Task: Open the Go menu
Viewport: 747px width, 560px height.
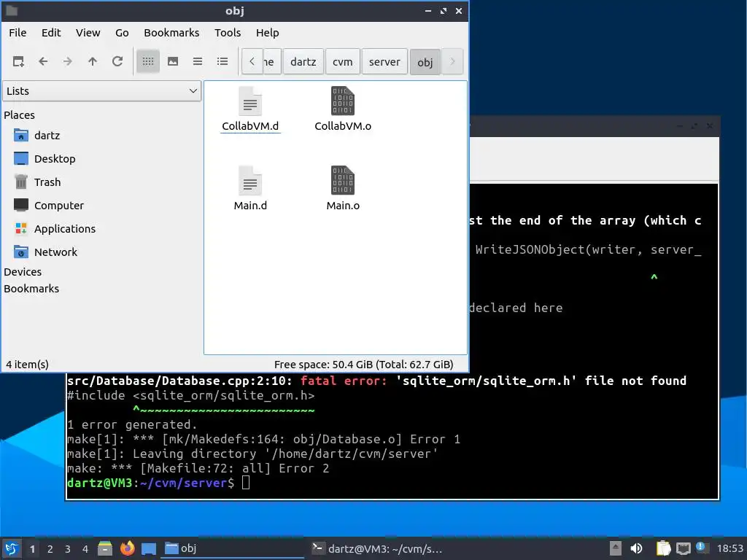Action: (122, 33)
